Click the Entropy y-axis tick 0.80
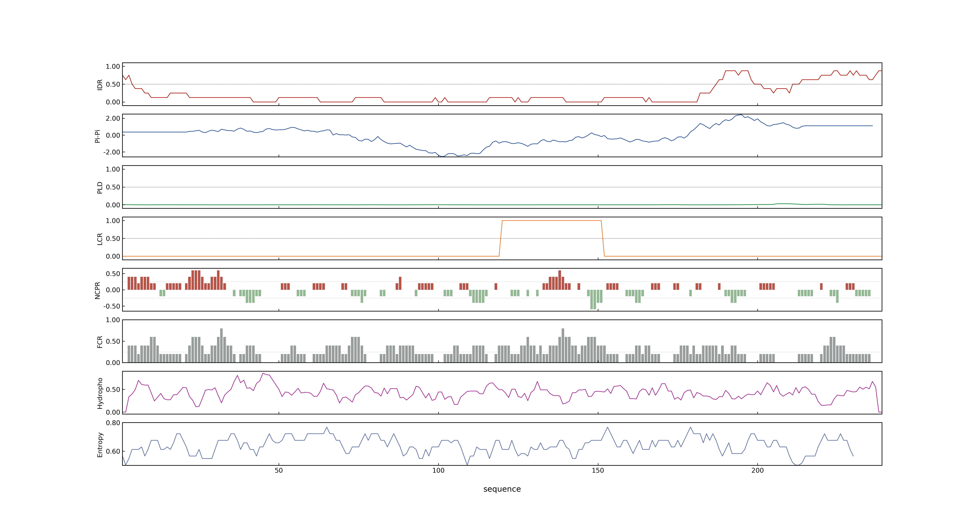The image size is (980, 523). [113, 423]
